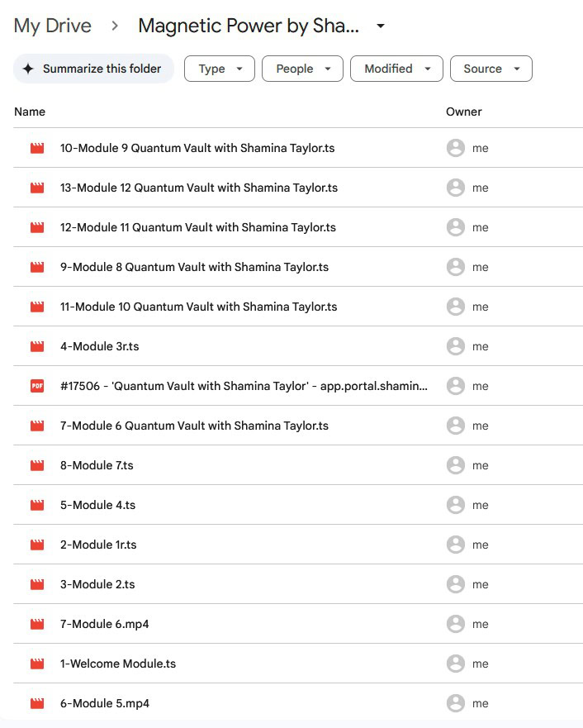The image size is (583, 728).
Task: Click owner avatar in 8-Module 7.ts row
Action: coord(456,465)
